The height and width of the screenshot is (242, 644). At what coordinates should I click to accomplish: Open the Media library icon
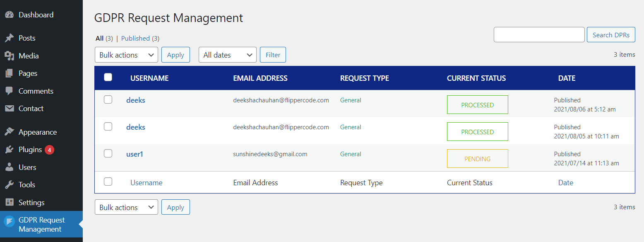point(10,56)
